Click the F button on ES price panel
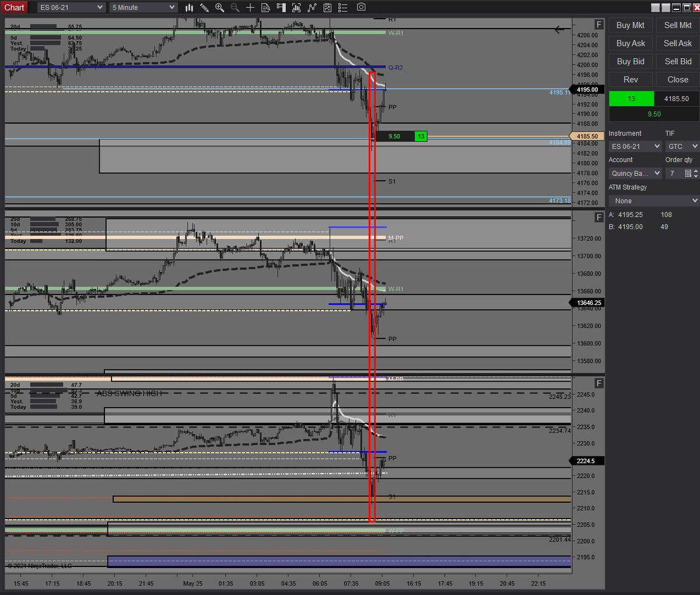This screenshot has width=700, height=595. point(598,24)
